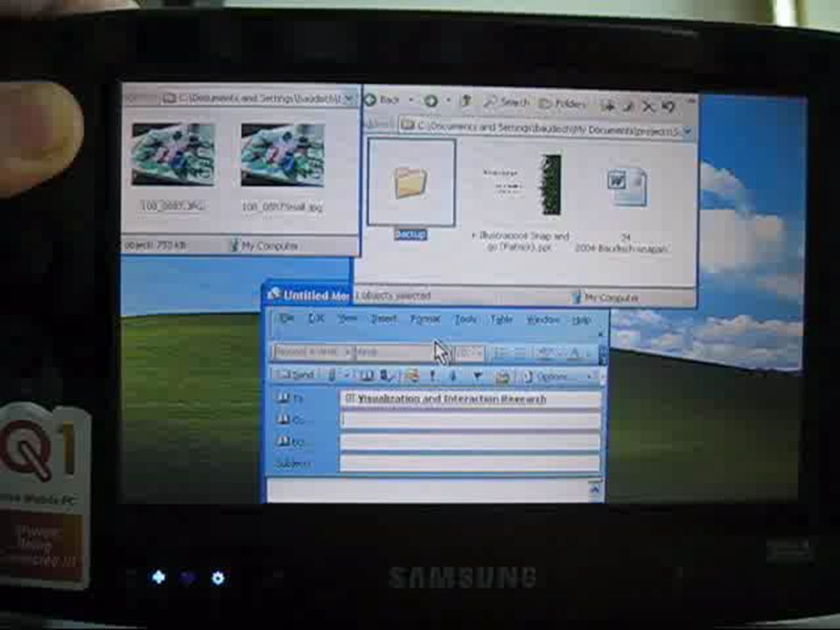Open the Format menu in the message window
The image size is (840, 630).
pyautogui.click(x=425, y=319)
